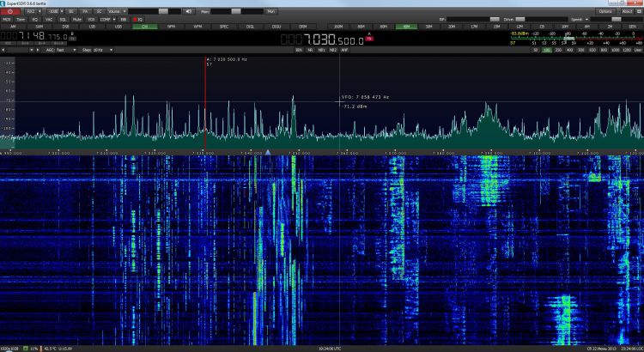This screenshot has height=352, width=644.
Task: Toggle the ANF notch filter button
Action: coord(344,50)
